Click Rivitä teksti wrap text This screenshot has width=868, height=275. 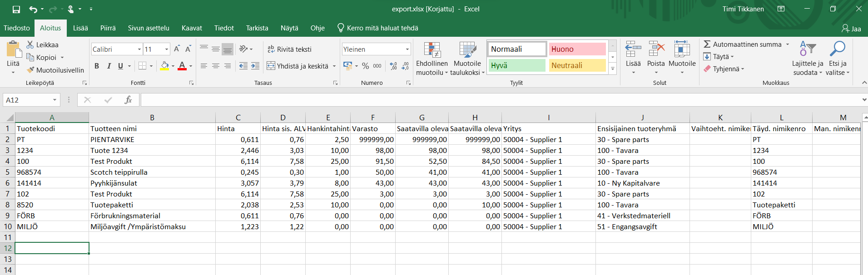(x=289, y=49)
